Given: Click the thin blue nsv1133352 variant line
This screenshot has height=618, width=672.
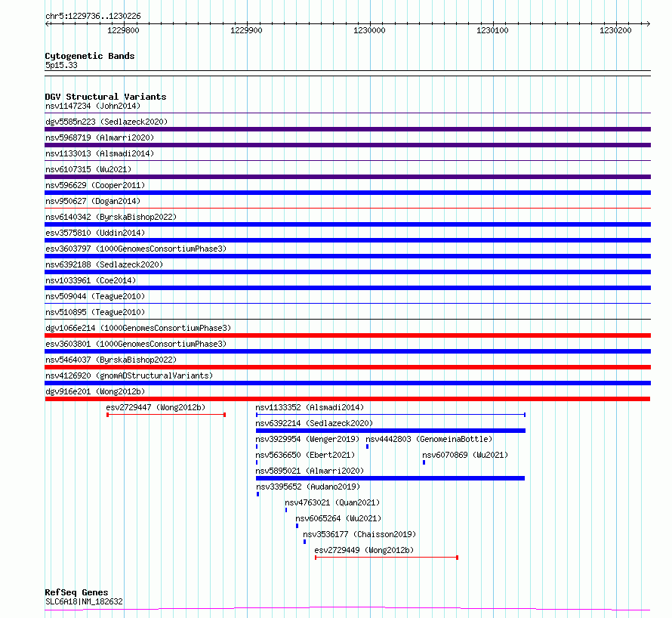Looking at the screenshot, I should click(x=390, y=415).
